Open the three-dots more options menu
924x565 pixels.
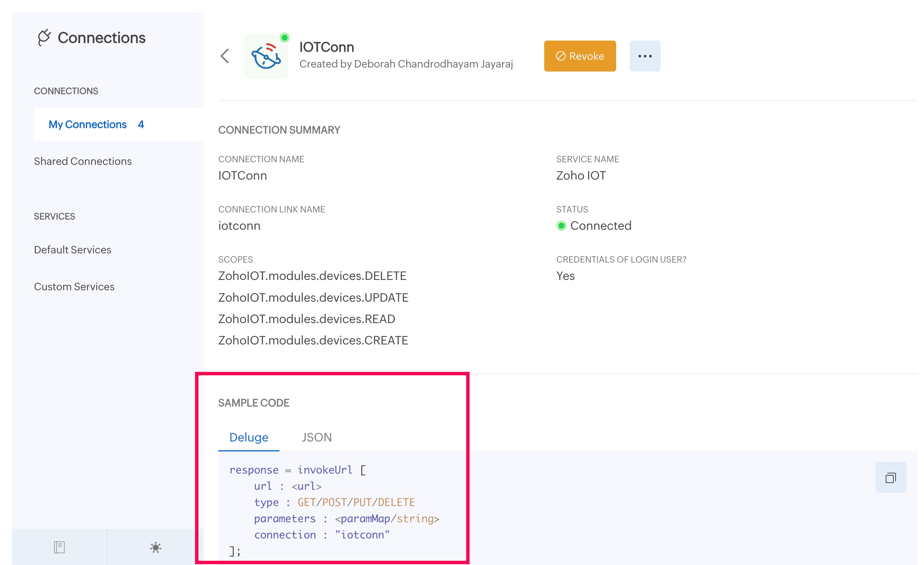click(645, 56)
